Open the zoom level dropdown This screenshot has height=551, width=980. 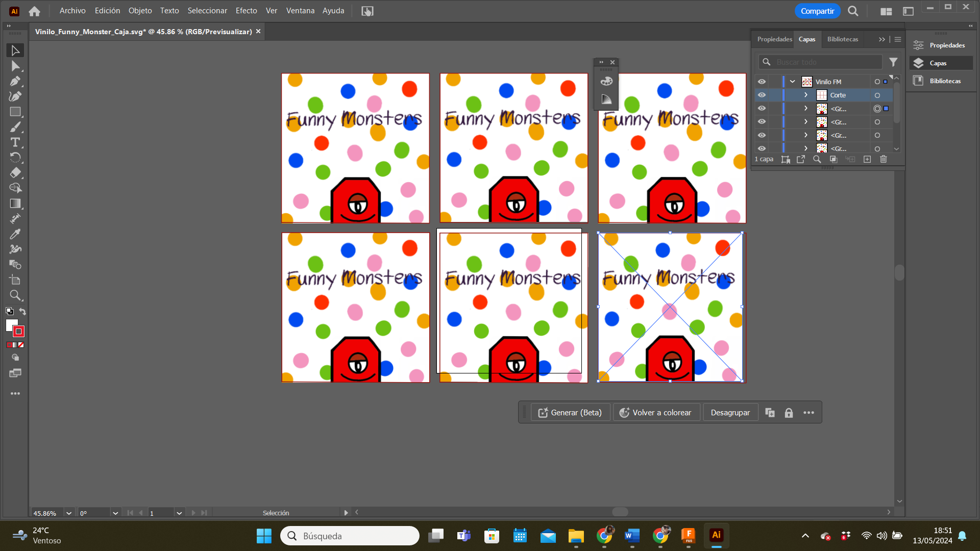69,513
